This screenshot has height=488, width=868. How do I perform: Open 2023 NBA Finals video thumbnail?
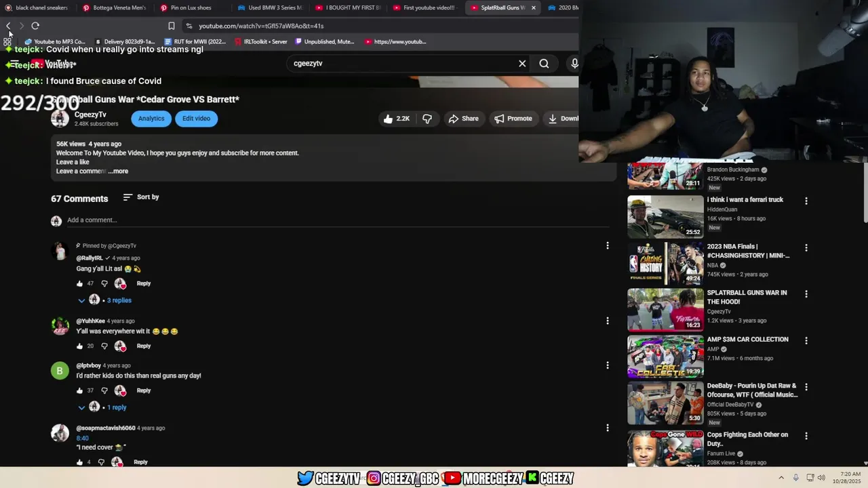coord(665,264)
